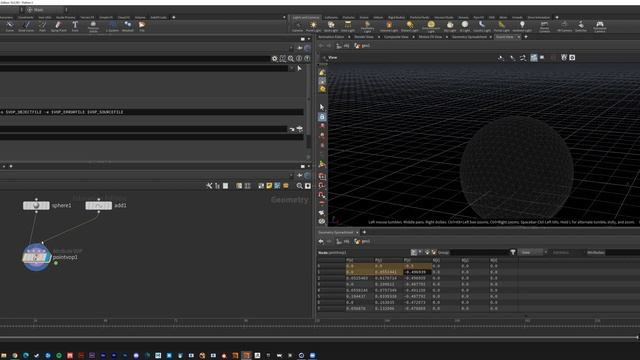Toggle the pin on the parameter pane

pos(300,48)
